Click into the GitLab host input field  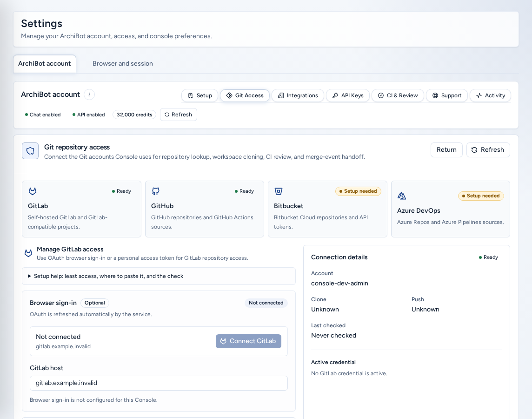159,383
